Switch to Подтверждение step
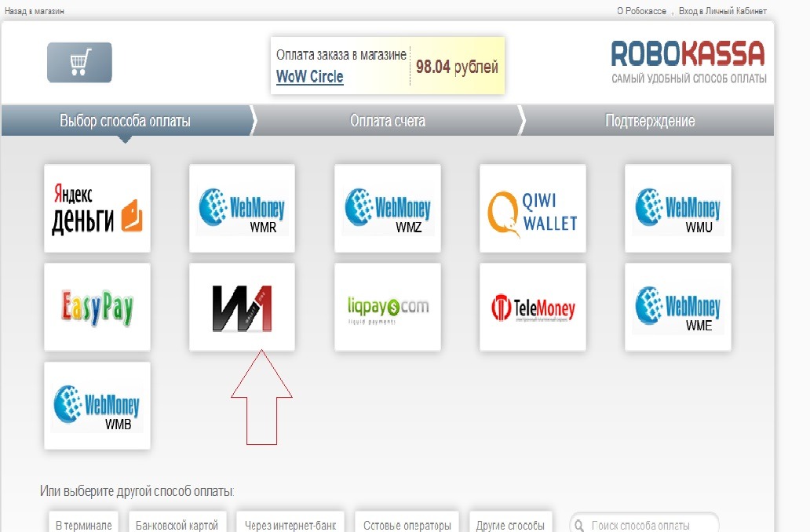The height and width of the screenshot is (532, 810). [650, 121]
